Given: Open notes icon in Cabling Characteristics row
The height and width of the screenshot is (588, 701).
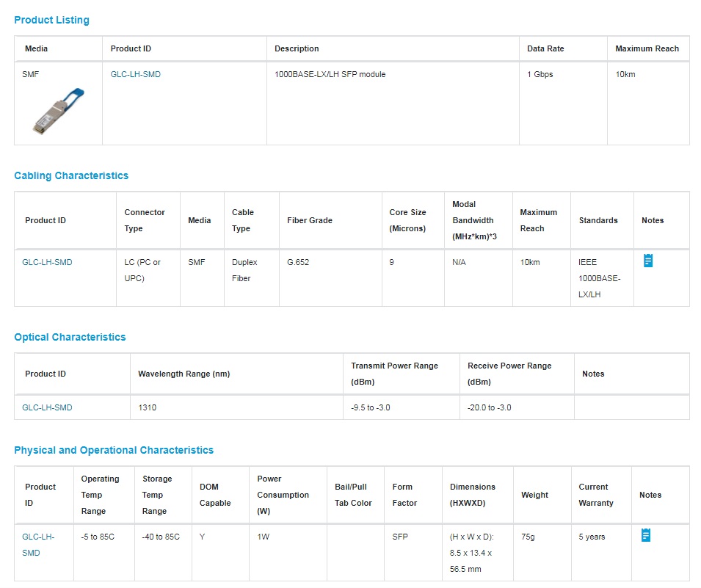Looking at the screenshot, I should pos(647,261).
